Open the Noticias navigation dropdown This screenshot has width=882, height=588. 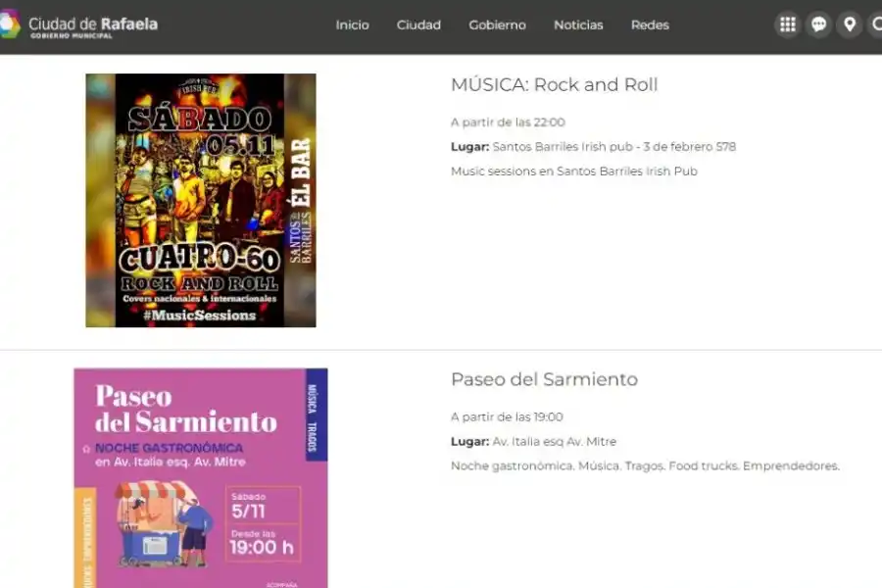(x=578, y=25)
